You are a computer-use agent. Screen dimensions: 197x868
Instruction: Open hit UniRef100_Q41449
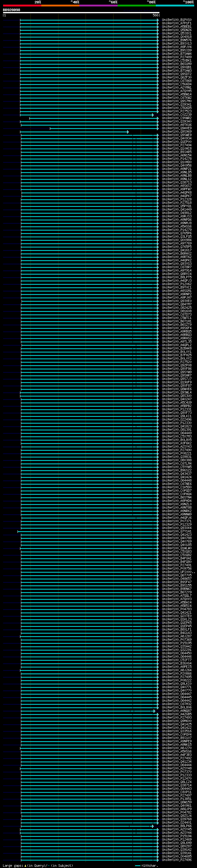point(176,210)
